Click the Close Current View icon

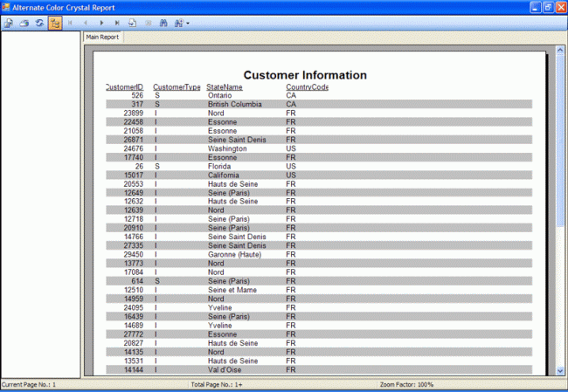(149, 24)
